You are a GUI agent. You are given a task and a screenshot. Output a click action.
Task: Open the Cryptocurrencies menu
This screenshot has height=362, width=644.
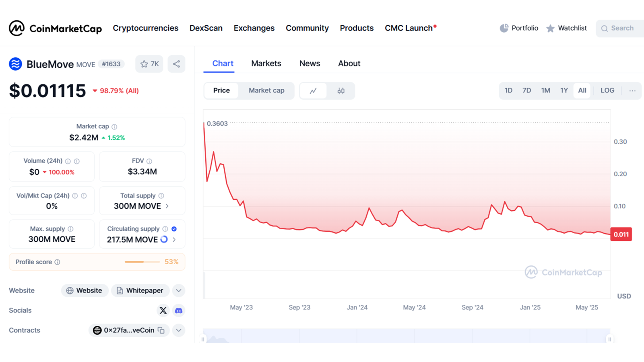pyautogui.click(x=145, y=28)
